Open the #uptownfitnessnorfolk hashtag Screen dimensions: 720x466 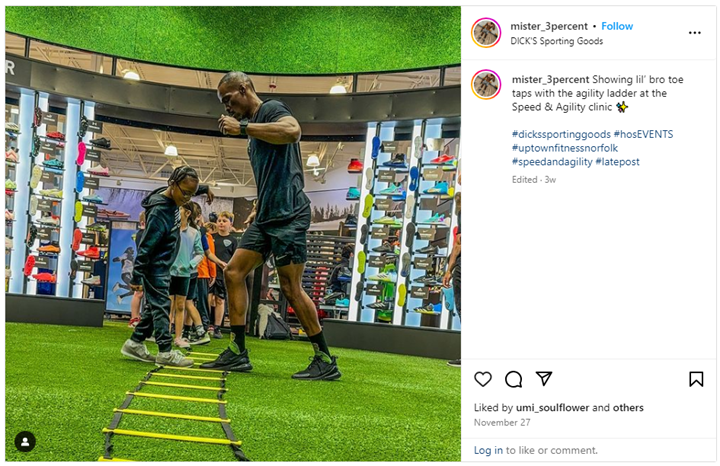click(x=565, y=148)
